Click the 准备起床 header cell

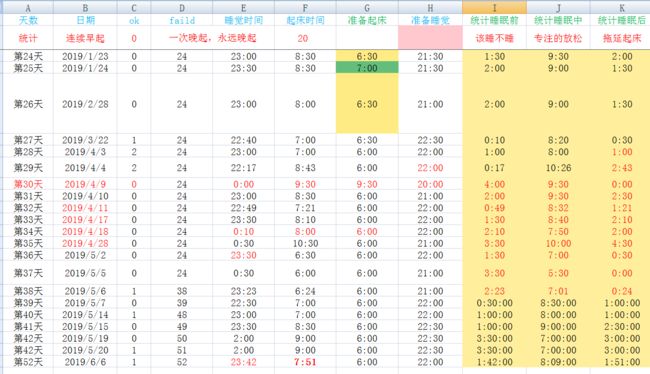pos(367,20)
